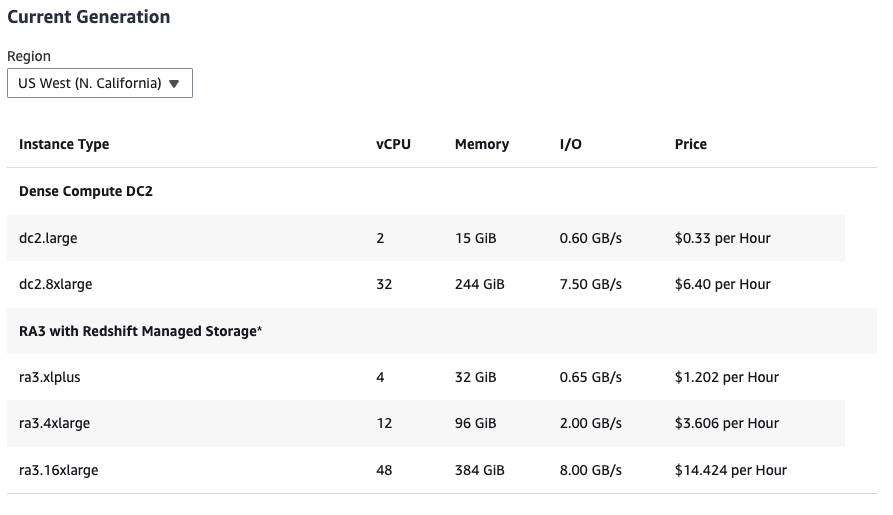
Task: Click the '2.00 GB/s' I/O cell
Action: click(591, 423)
